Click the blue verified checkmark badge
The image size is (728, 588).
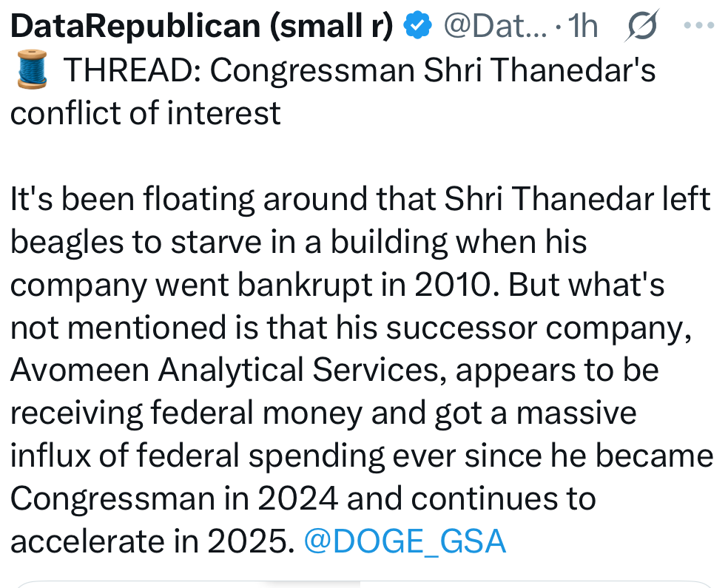coord(418,27)
